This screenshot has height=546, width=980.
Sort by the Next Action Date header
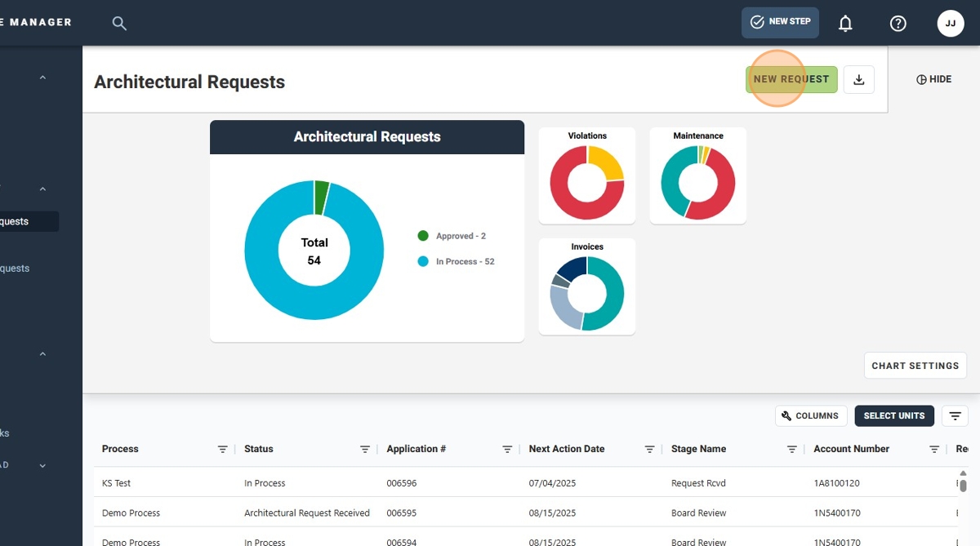click(567, 449)
